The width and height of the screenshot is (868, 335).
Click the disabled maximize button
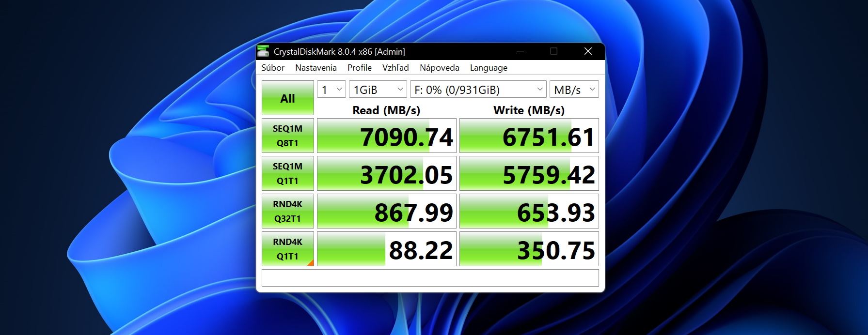554,51
